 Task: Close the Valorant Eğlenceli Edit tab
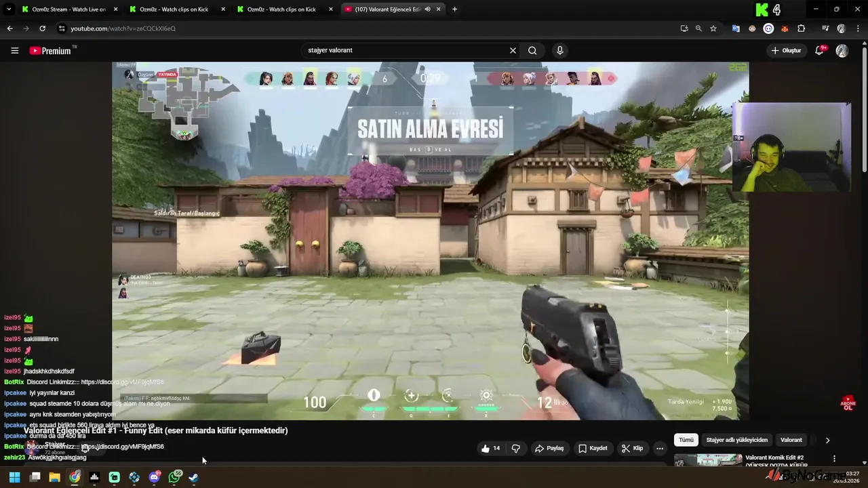(x=437, y=9)
